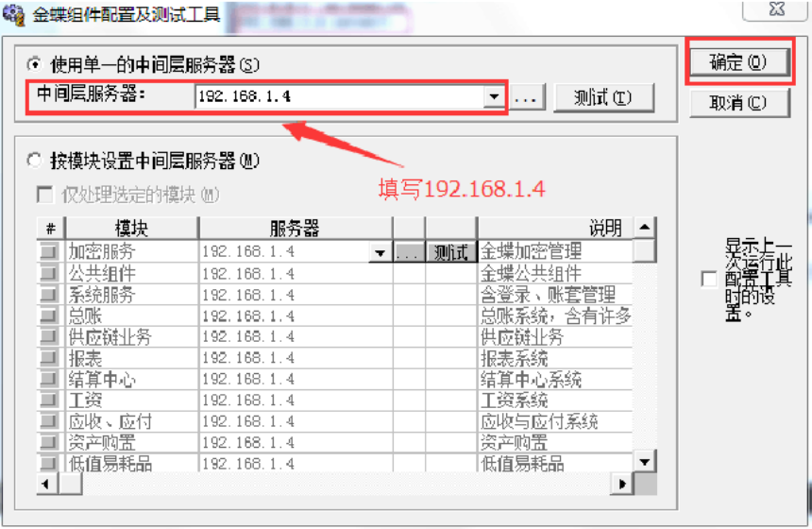Click the vertical scrollbar thumb
Image resolution: width=812 pixels, height=529 pixels.
645,251
